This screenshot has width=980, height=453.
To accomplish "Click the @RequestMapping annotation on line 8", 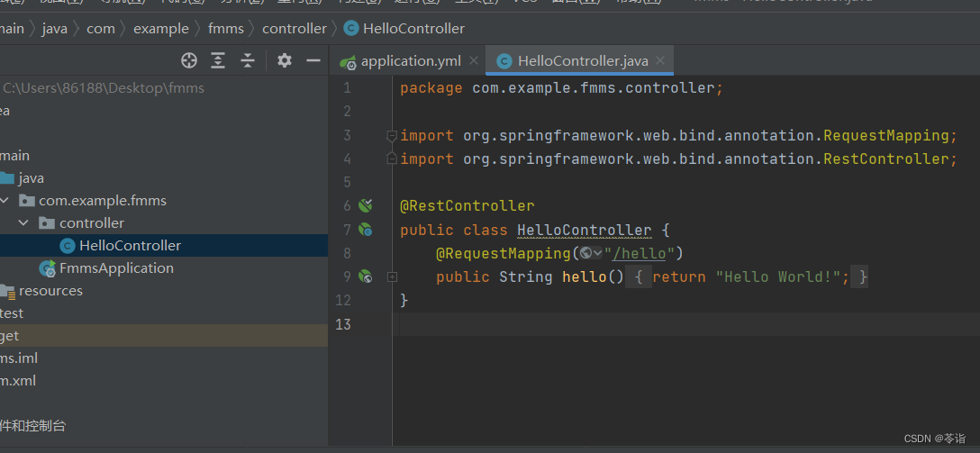I will click(x=504, y=253).
